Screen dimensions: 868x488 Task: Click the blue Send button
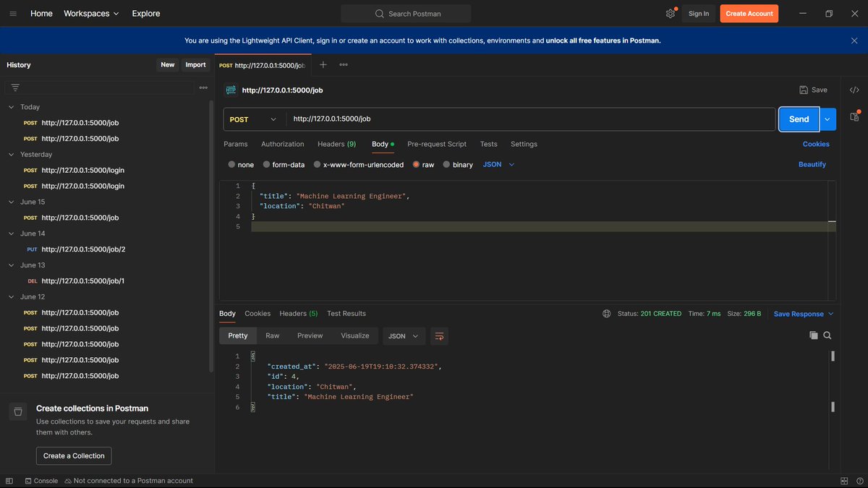[x=799, y=119]
